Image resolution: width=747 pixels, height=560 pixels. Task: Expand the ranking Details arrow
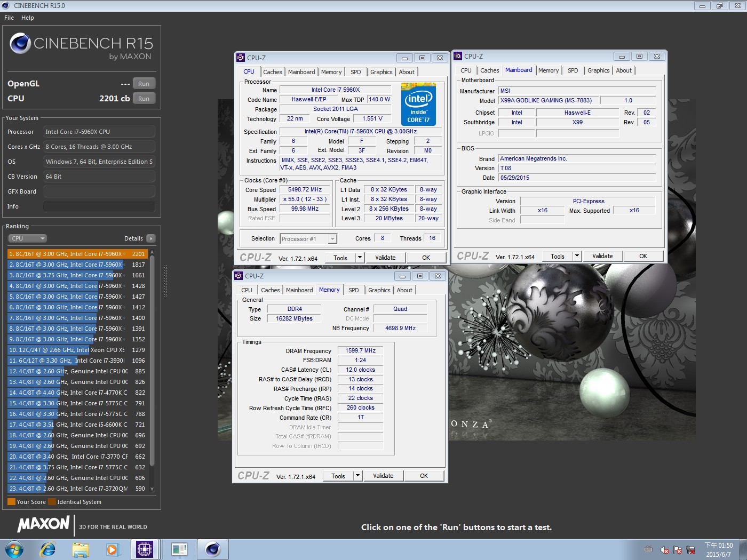[151, 238]
